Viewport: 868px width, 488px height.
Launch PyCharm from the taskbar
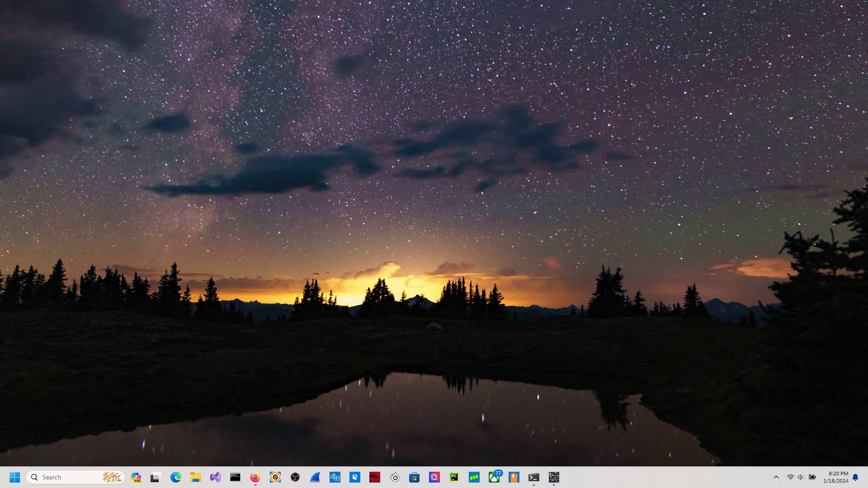tap(454, 477)
